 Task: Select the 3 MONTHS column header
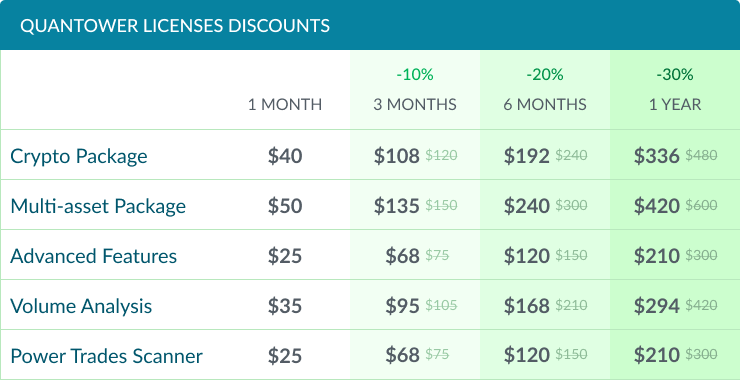pos(415,104)
